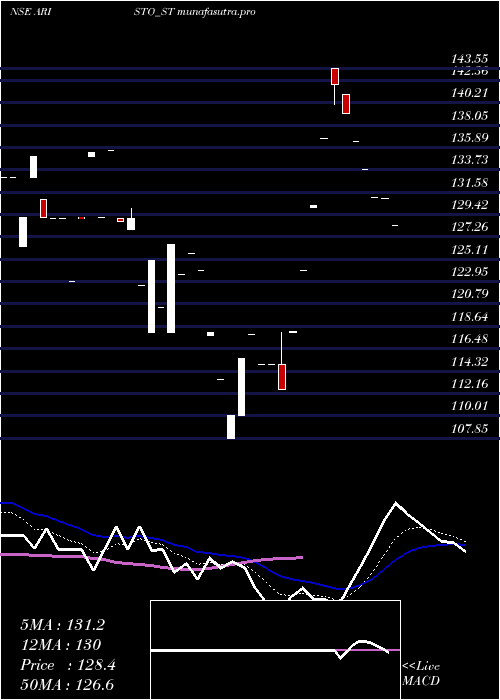Select the lowest white candlestick near 107.85
This screenshot has width=500, height=700.
pos(231,427)
